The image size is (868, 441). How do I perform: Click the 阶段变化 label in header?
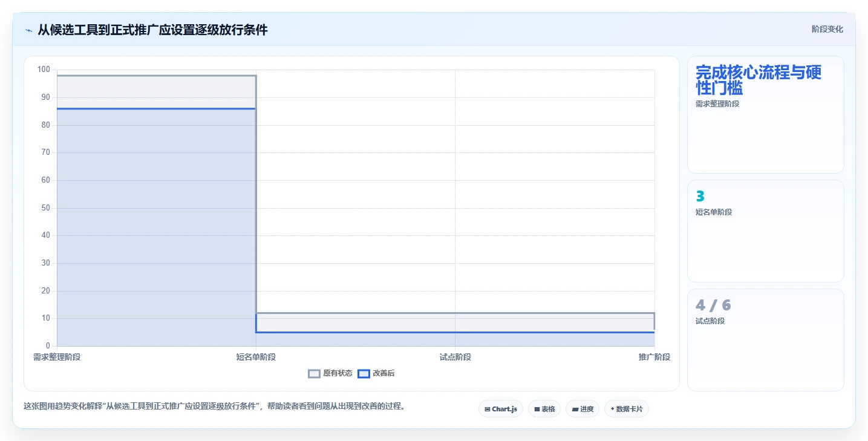point(827,29)
